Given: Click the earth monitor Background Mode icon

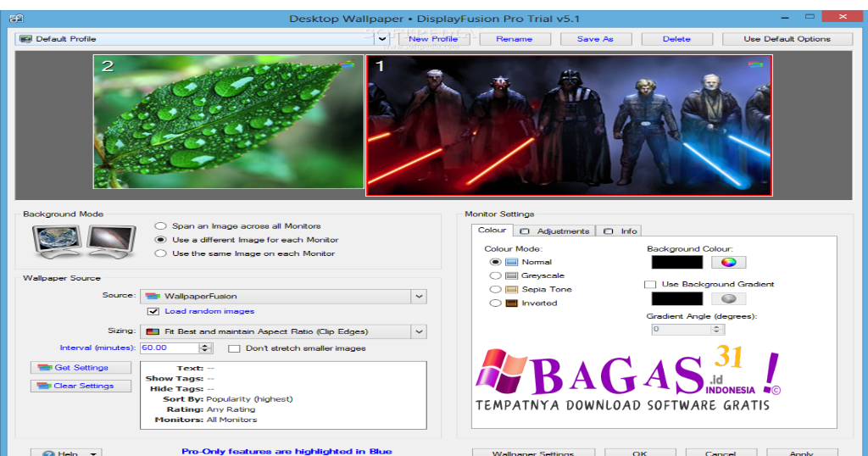Looking at the screenshot, I should tap(58, 242).
